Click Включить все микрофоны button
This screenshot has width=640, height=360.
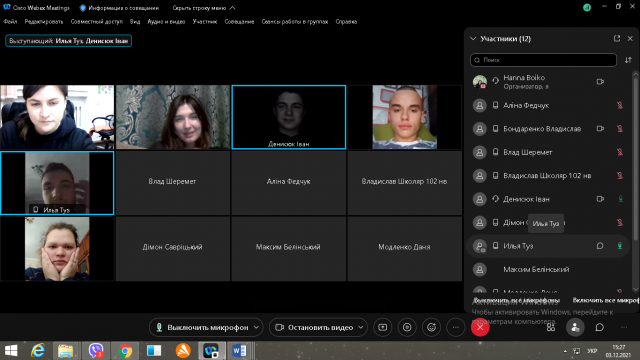[x=606, y=300]
